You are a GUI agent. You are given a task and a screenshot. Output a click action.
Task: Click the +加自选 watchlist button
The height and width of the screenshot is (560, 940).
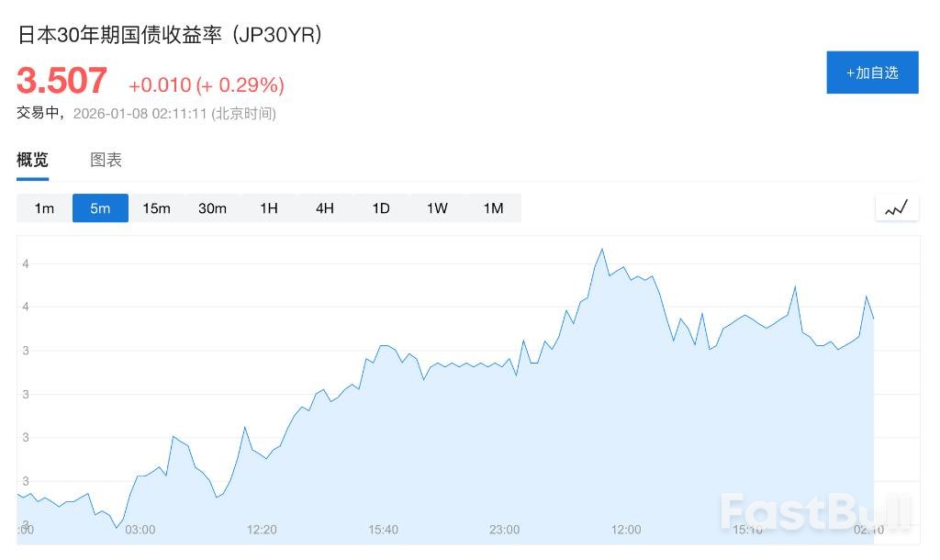[872, 73]
